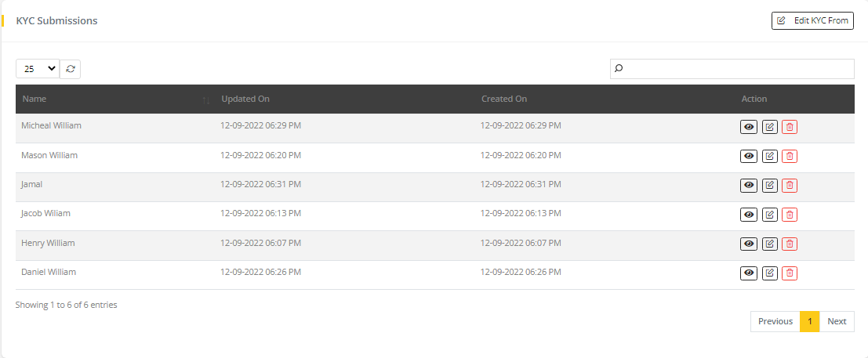
Task: Edit Micheal William's KYC entry
Action: (770, 127)
